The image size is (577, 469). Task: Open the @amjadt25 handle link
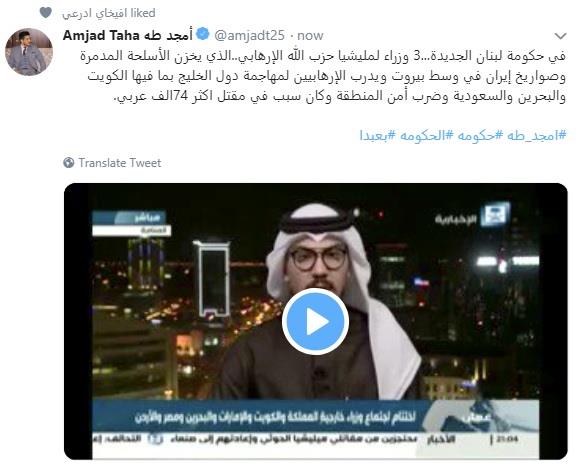pyautogui.click(x=249, y=36)
